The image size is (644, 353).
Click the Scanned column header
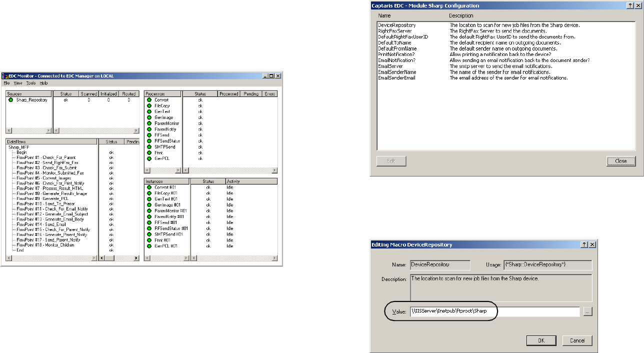[x=89, y=93]
